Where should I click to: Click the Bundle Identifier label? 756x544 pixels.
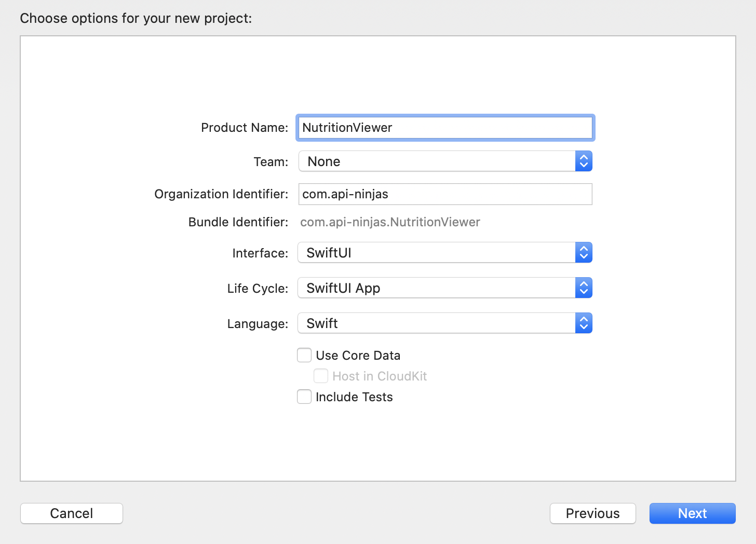pyautogui.click(x=238, y=222)
